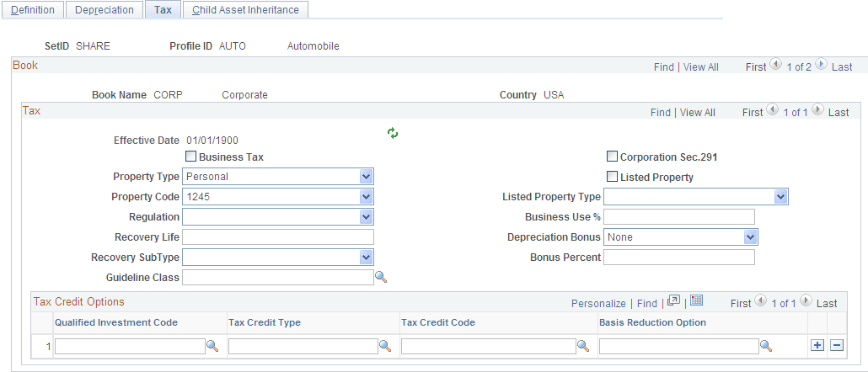
Task: Click the Profile ID value AUTO
Action: tap(233, 46)
